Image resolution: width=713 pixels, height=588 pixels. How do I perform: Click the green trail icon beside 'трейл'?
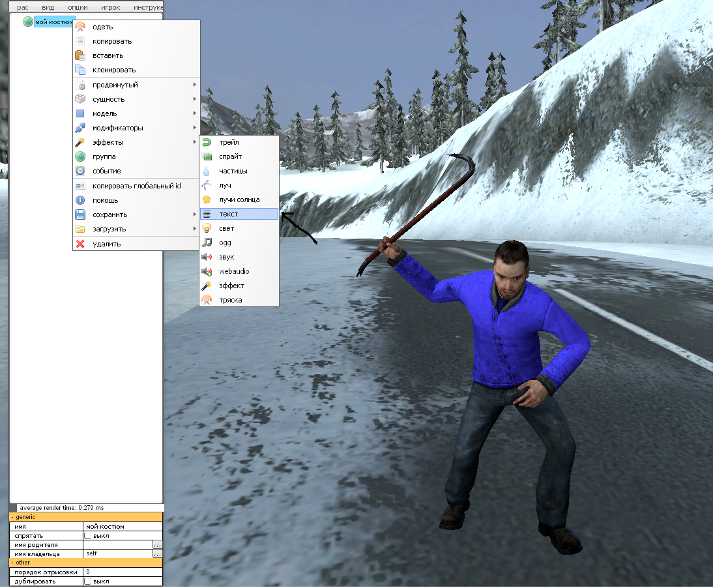click(x=207, y=142)
